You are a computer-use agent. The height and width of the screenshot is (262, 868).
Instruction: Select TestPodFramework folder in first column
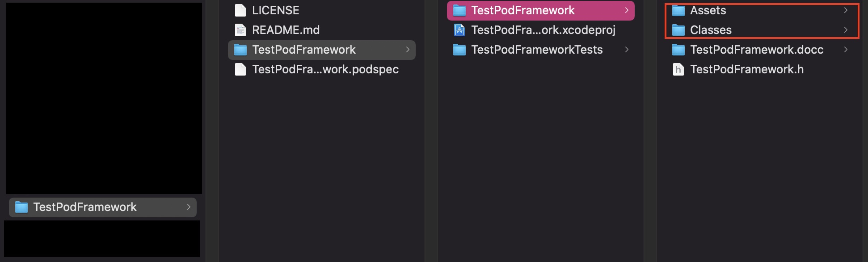(x=85, y=207)
